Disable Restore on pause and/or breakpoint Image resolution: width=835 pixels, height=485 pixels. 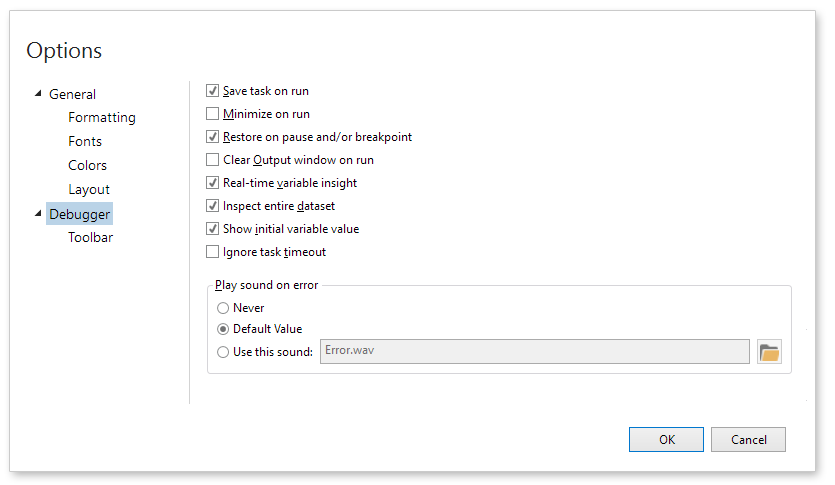(x=212, y=137)
